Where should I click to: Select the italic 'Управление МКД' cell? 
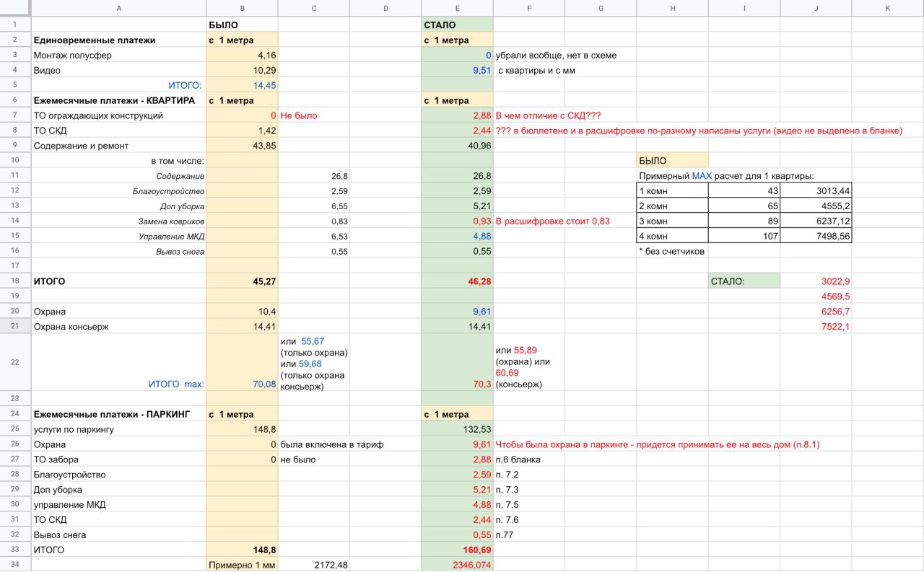coord(118,236)
